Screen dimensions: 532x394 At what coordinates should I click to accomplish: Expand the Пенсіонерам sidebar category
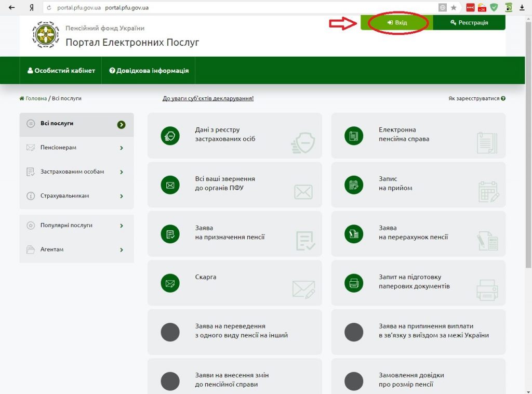point(76,148)
